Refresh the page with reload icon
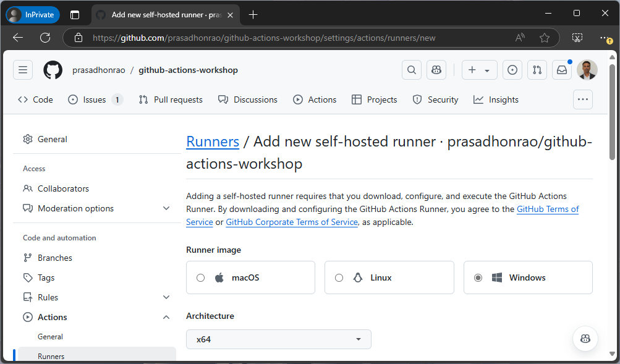620x364 pixels. (45, 38)
